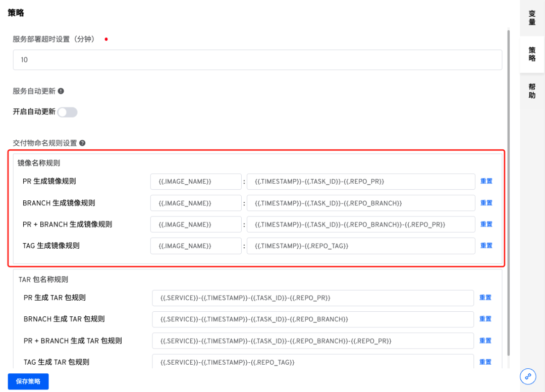Click image name field in PR + BRANCH 生成镜像规则 row
The image size is (545, 392).
point(196,225)
